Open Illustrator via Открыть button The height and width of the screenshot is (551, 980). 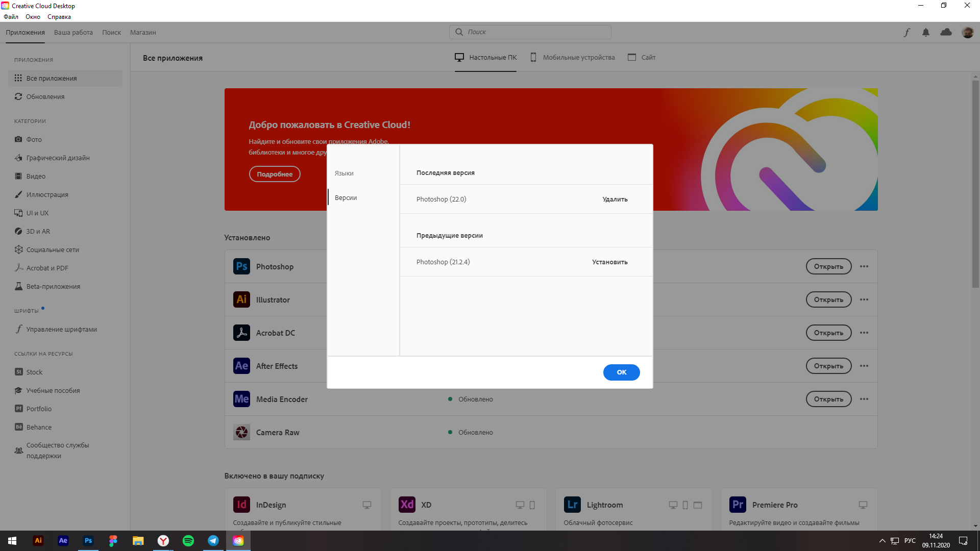tap(828, 299)
